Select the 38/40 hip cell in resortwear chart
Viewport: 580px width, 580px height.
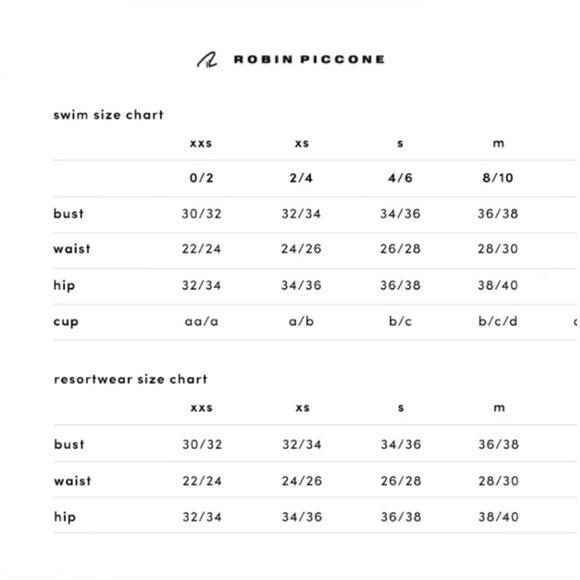point(499,517)
